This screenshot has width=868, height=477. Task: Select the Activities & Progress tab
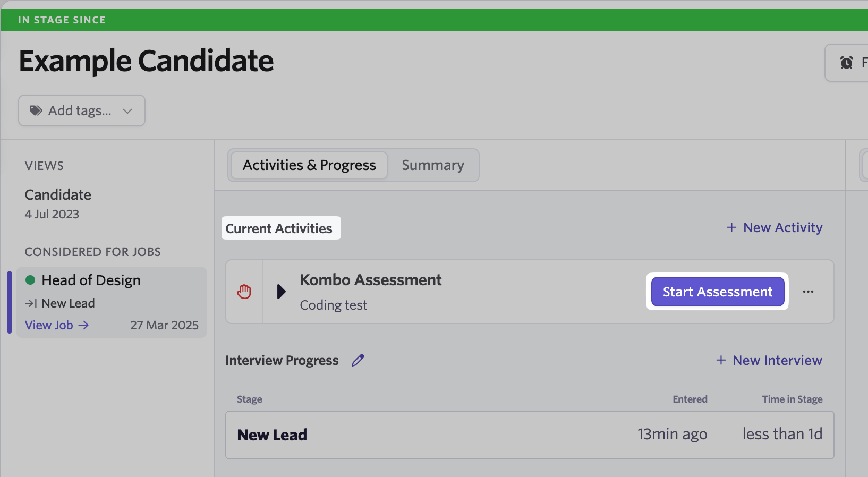[309, 165]
